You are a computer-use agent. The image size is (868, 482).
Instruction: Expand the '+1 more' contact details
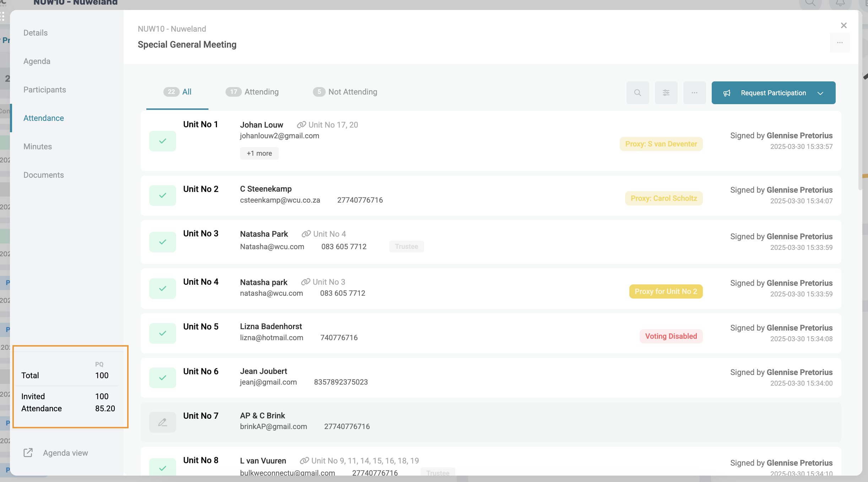coord(259,153)
